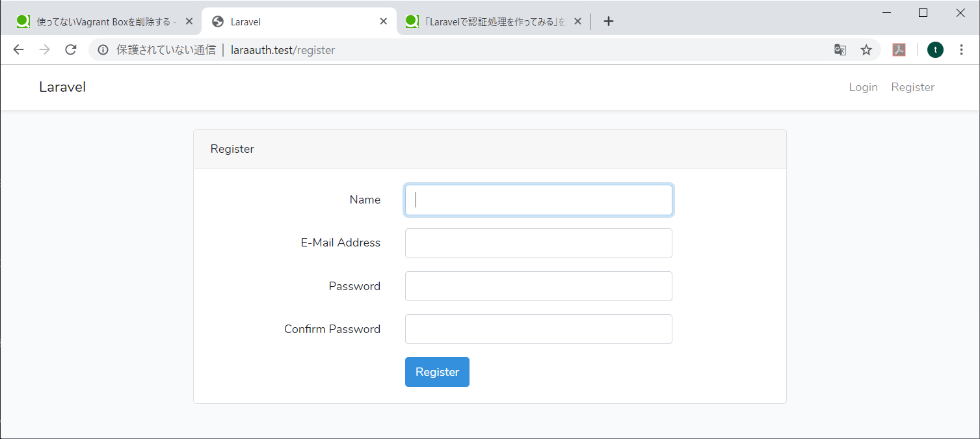Image resolution: width=980 pixels, height=439 pixels.
Task: Close the Vagrant Box tab
Action: (x=189, y=21)
